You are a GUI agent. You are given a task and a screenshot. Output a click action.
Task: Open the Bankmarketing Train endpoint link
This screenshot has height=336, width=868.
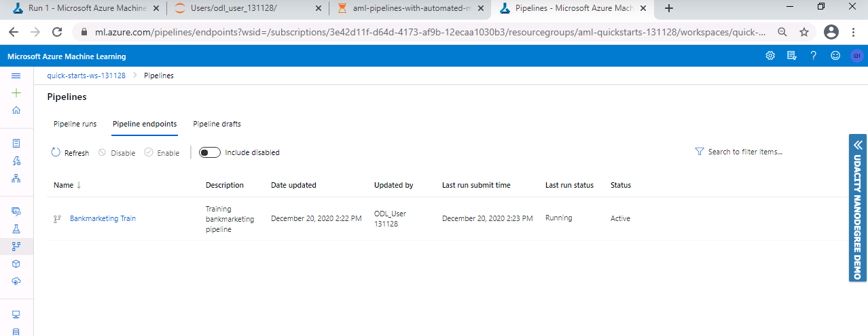point(103,218)
